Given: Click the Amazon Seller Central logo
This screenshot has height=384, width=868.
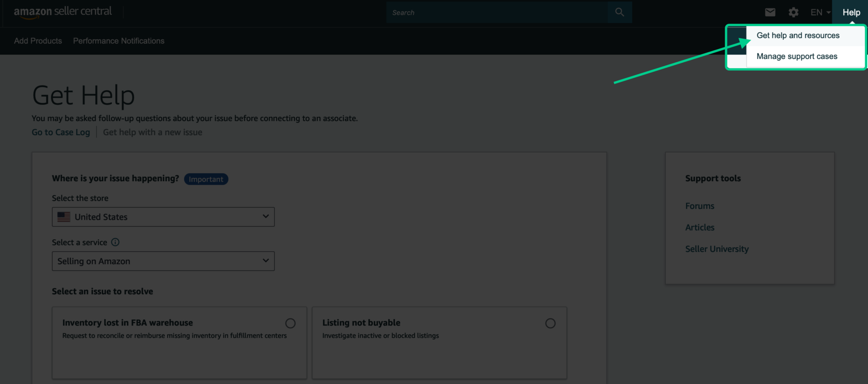Looking at the screenshot, I should point(63,12).
